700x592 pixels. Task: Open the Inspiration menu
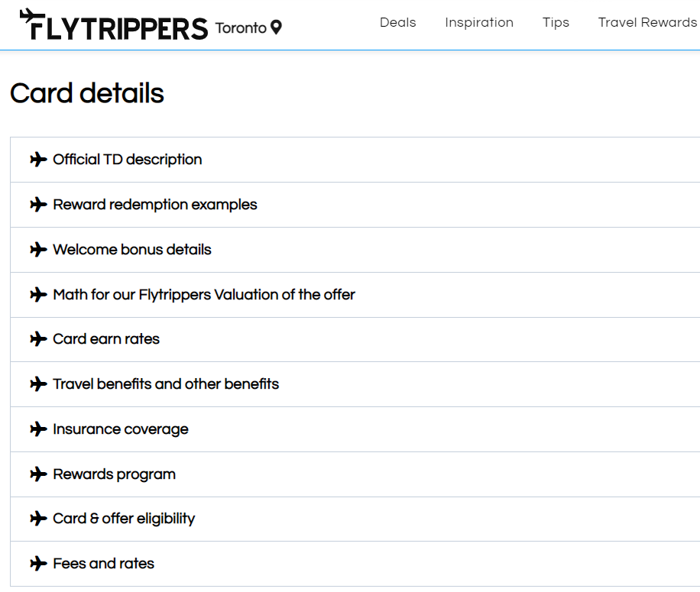point(479,22)
